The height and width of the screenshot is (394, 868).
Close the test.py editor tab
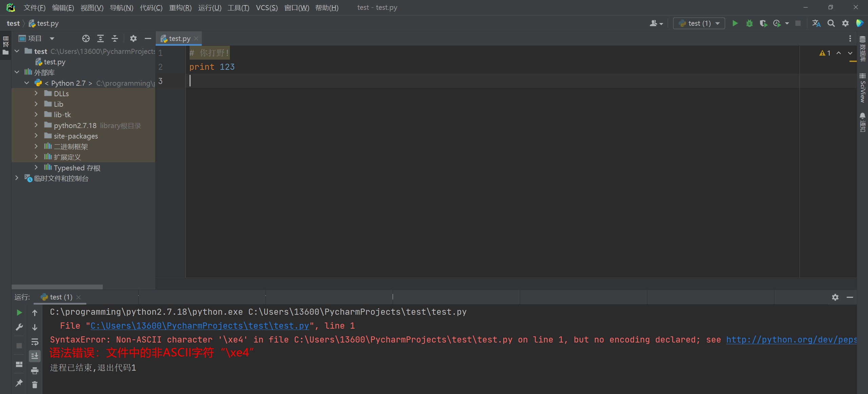[x=196, y=39]
